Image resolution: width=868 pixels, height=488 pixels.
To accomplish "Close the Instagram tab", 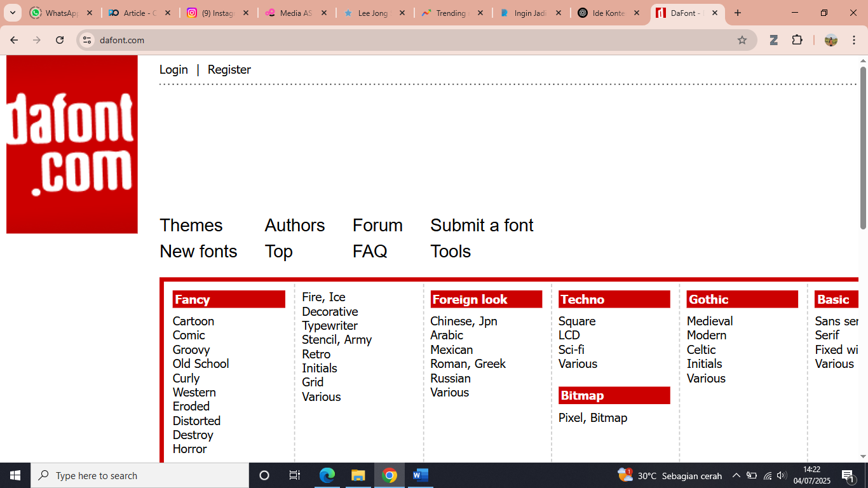I will coord(246,13).
